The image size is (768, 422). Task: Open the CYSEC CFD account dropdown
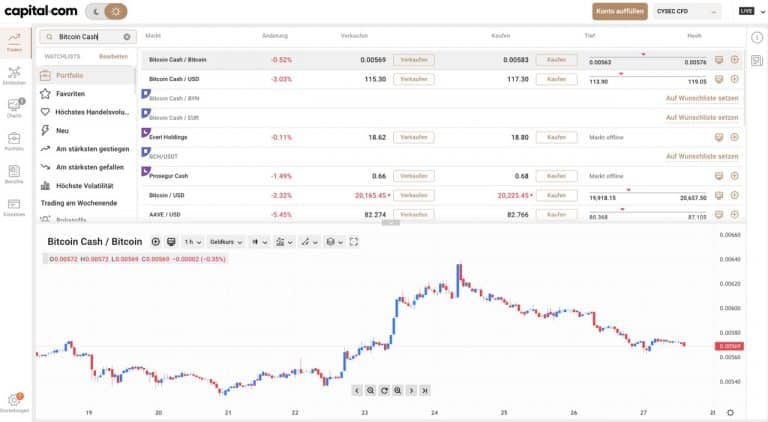(x=687, y=12)
